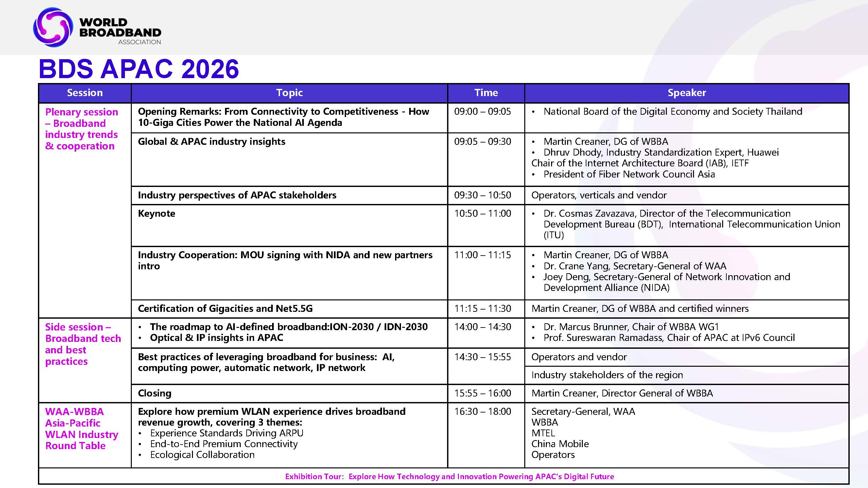Click the Opening Remarks topic cell
The height and width of the screenshot is (488, 868).
pyautogui.click(x=289, y=118)
